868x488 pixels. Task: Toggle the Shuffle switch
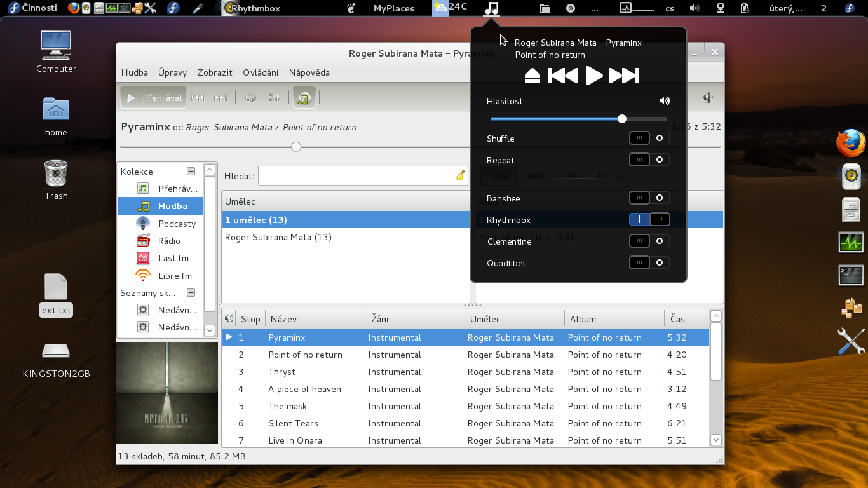click(649, 138)
